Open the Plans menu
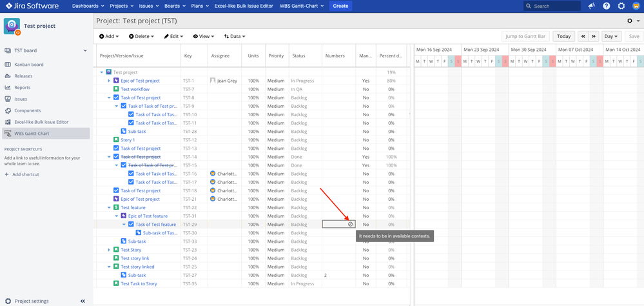Screen dimensions: 644x306 [x=199, y=6]
